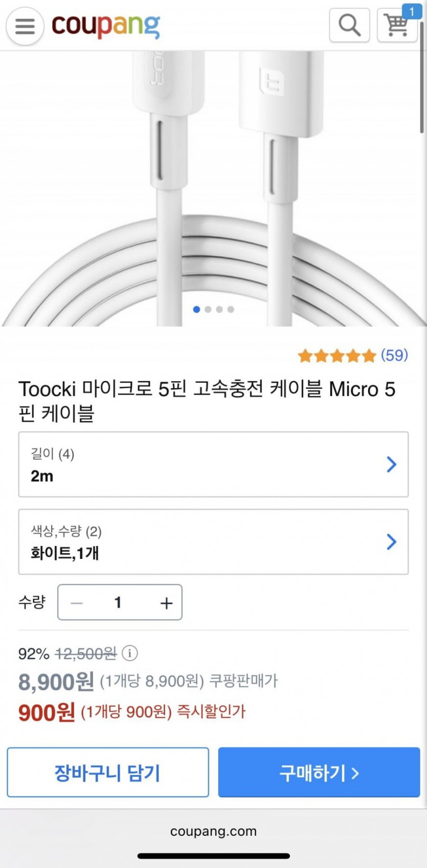Select the fourth image carousel dot

point(231,309)
